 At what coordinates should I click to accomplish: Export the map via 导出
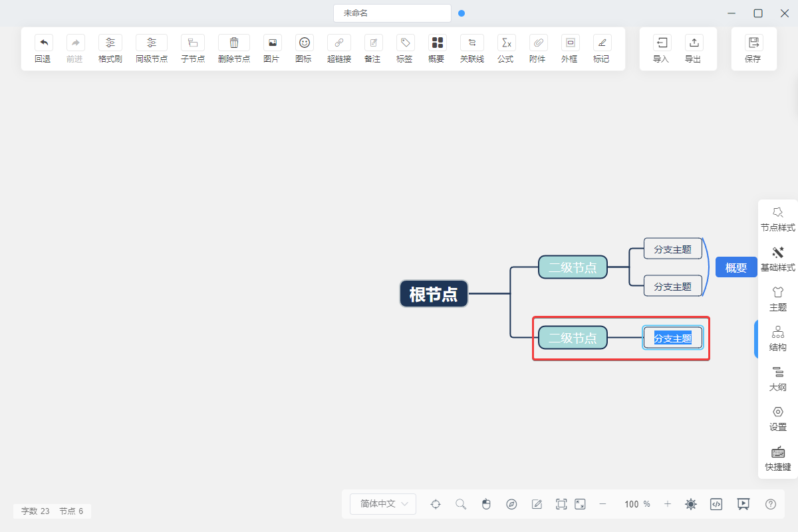click(694, 49)
